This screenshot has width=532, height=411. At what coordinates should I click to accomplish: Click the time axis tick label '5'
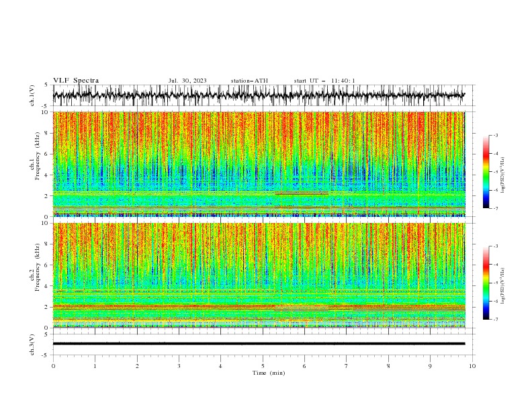263,366
